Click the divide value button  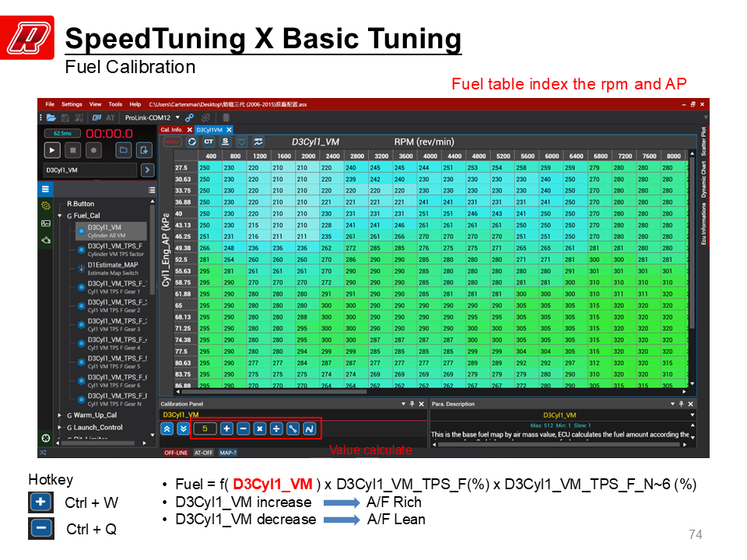(276, 429)
